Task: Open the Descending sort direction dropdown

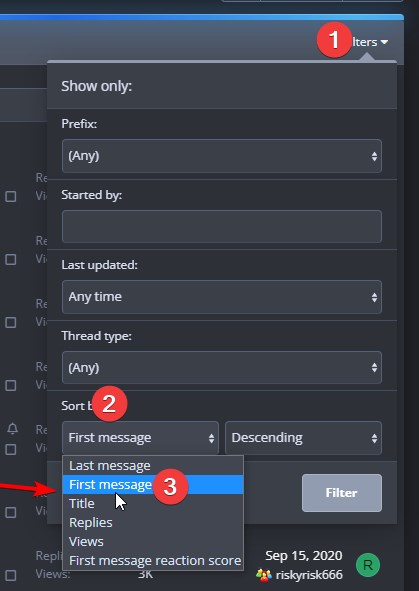Action: tap(303, 438)
